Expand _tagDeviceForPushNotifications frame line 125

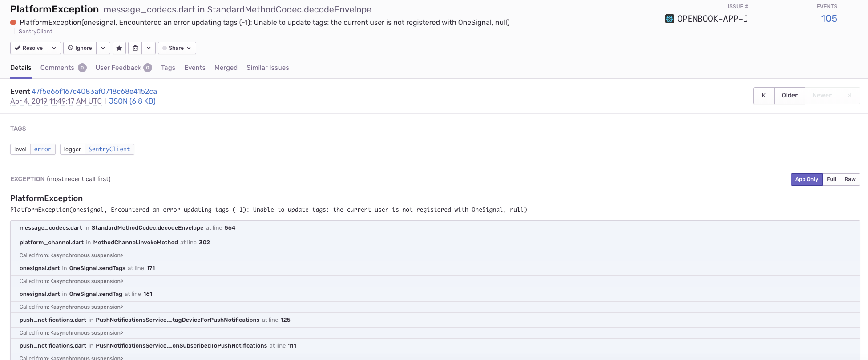click(435, 320)
